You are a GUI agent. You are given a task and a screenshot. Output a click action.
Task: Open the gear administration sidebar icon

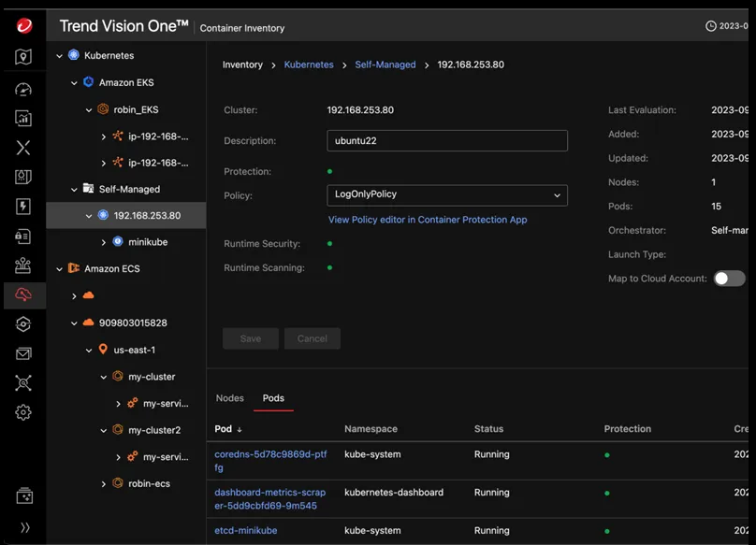pos(24,412)
